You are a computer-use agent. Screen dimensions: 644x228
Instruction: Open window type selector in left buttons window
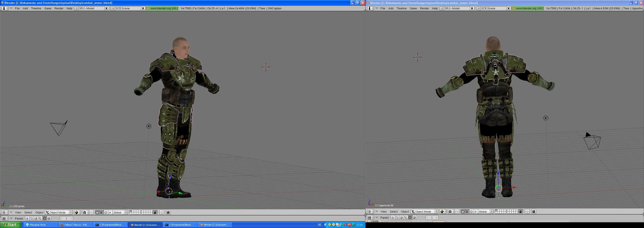pyautogui.click(x=5, y=218)
